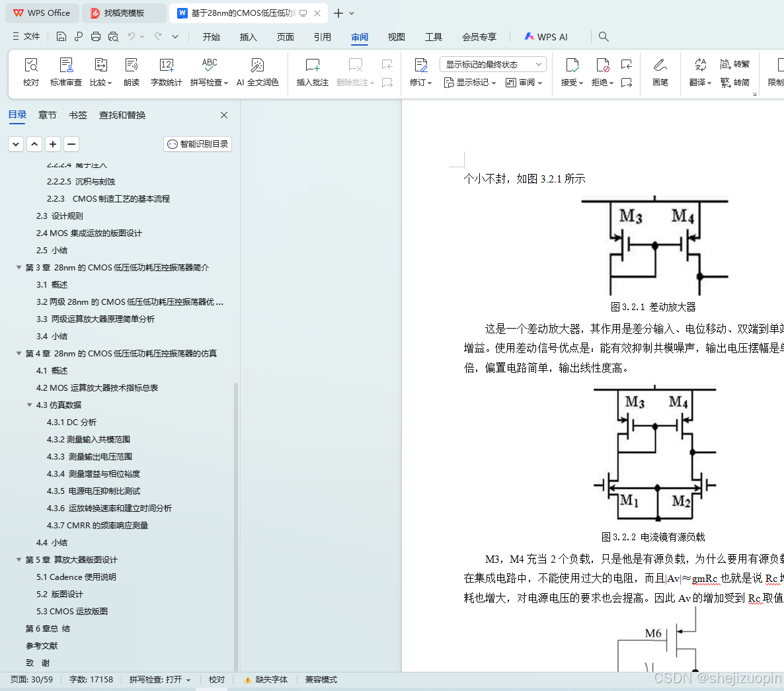Run 拼写检查 spell check

209,73
